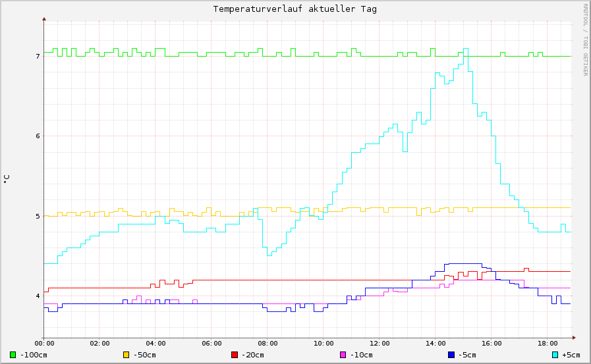Click the '06:00' time axis label

pyautogui.click(x=212, y=344)
